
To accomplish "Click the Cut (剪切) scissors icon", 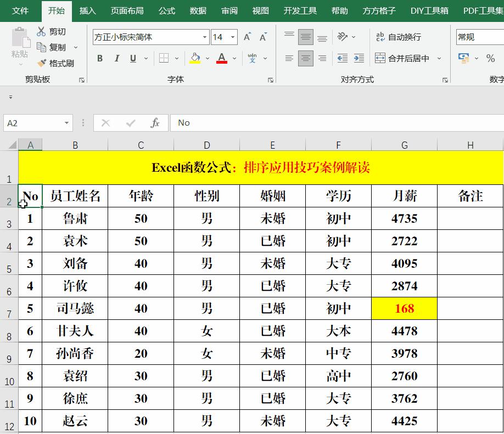I will click(41, 31).
